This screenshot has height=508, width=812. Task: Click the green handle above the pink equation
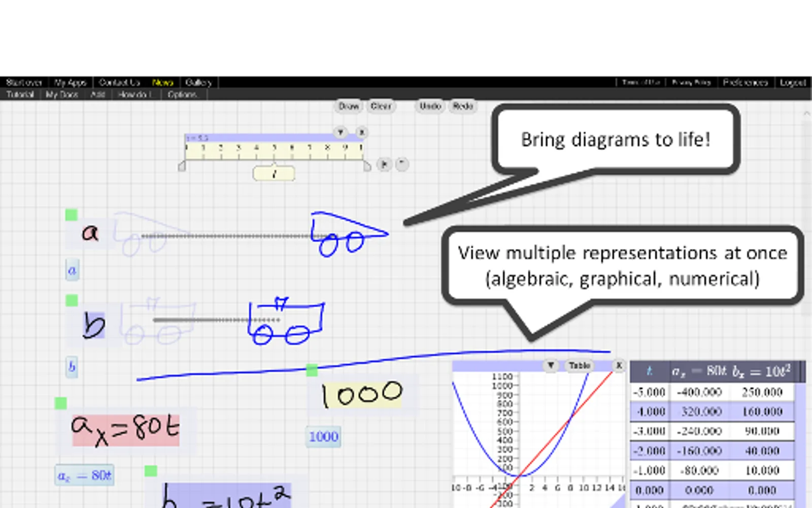pos(60,403)
